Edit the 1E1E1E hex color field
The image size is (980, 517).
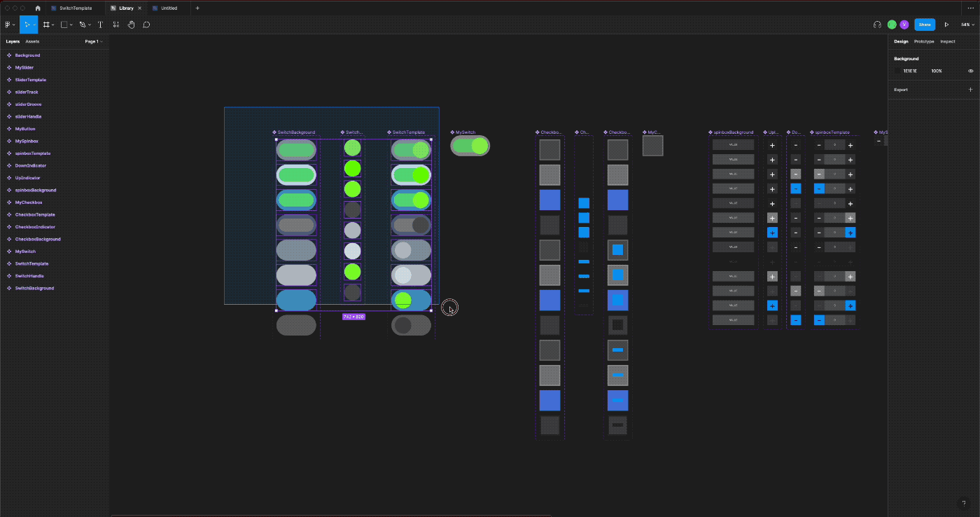pyautogui.click(x=910, y=71)
